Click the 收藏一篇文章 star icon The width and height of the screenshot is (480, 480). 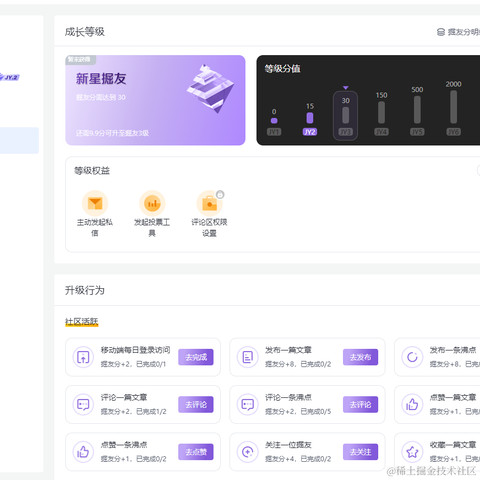(412, 452)
